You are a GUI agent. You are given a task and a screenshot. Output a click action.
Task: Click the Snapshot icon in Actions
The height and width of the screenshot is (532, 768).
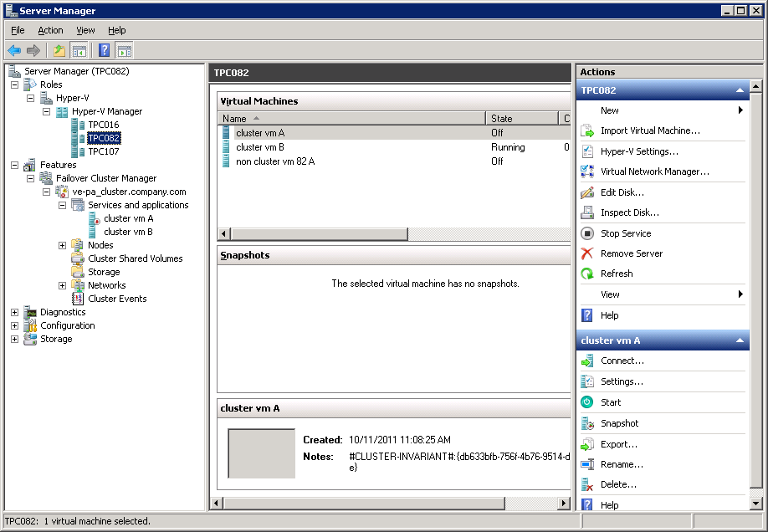coord(587,423)
